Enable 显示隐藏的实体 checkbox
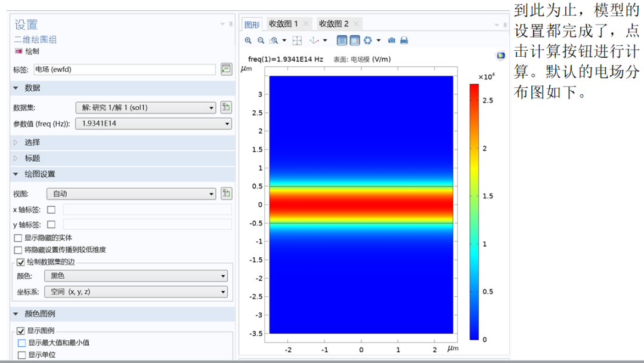Screen dimensions: 644x363 point(18,238)
